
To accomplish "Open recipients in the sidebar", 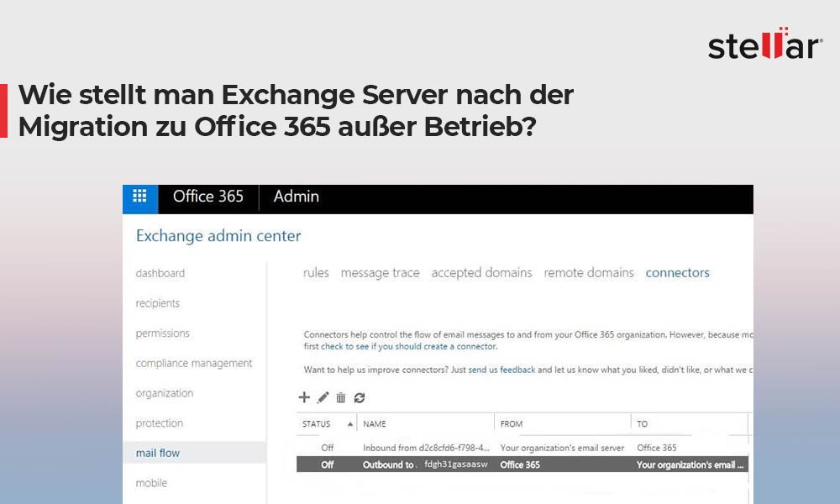I will 158,303.
